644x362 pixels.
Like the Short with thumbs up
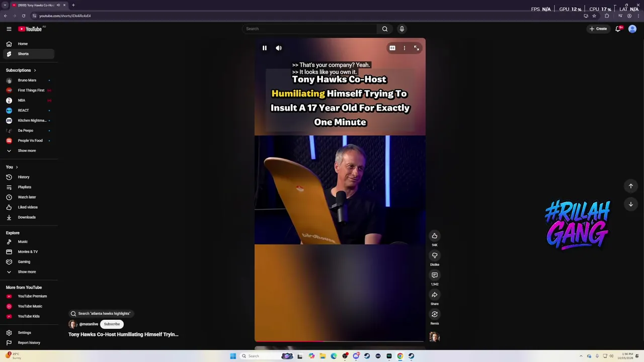[x=435, y=236]
